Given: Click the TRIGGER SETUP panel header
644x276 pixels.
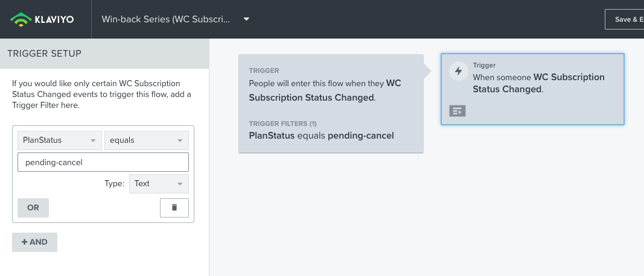Looking at the screenshot, I should (104, 53).
